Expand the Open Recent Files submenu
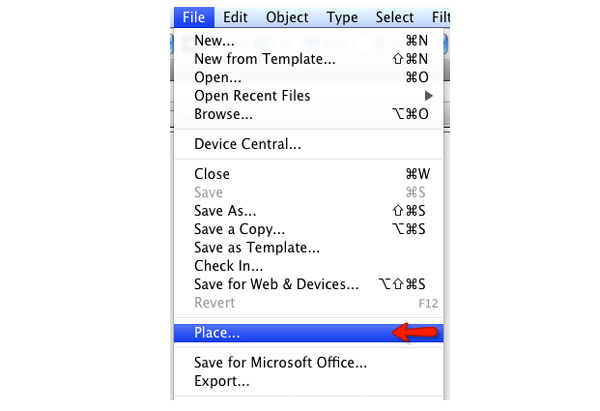 click(x=252, y=96)
